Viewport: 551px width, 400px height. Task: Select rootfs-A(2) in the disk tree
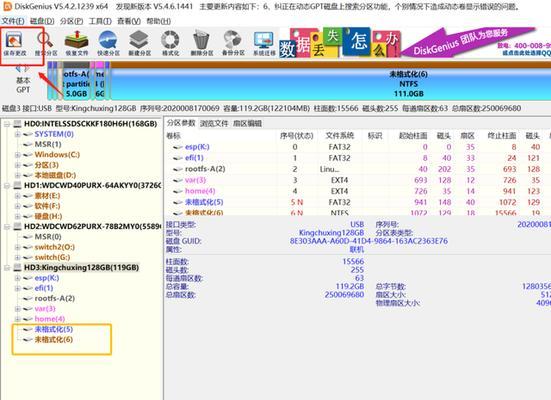[54, 298]
